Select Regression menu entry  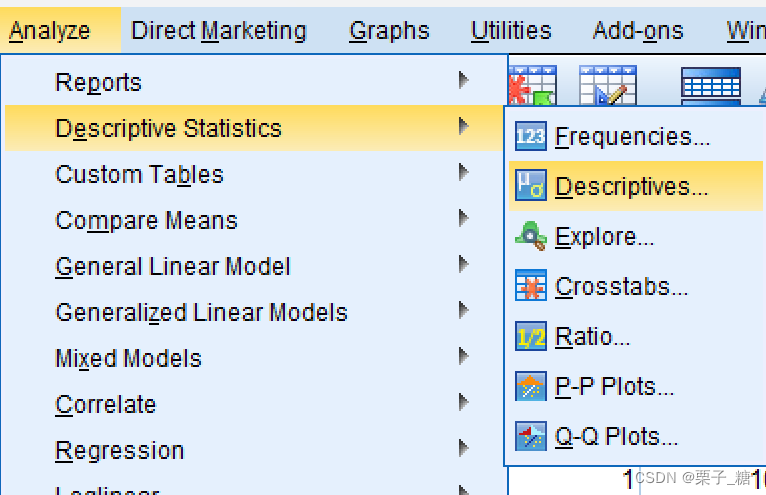tap(254, 450)
